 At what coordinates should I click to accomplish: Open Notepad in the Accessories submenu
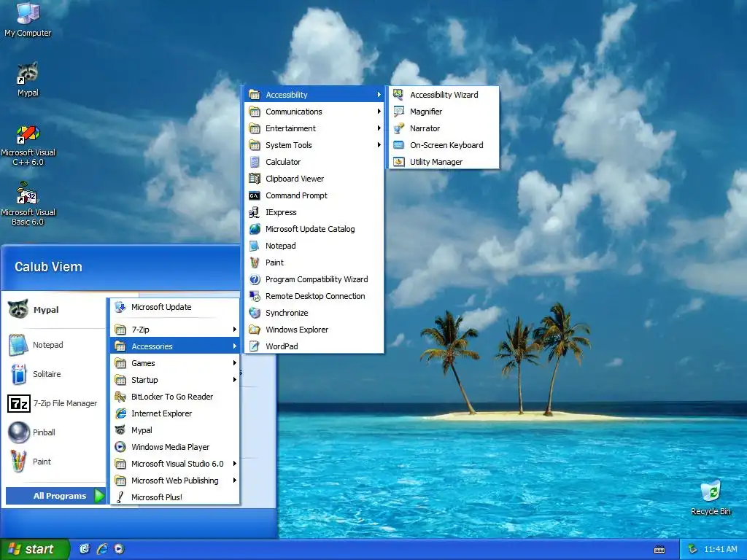point(314,246)
